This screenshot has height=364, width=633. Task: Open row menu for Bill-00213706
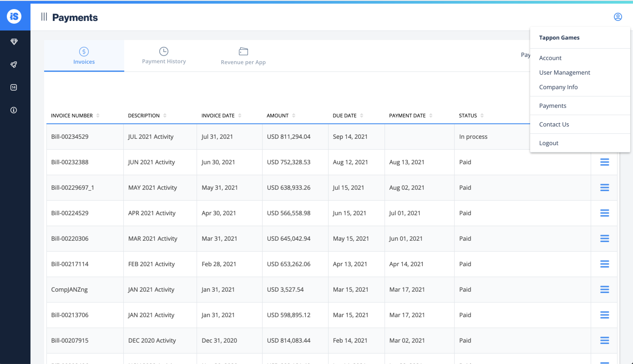click(x=605, y=315)
